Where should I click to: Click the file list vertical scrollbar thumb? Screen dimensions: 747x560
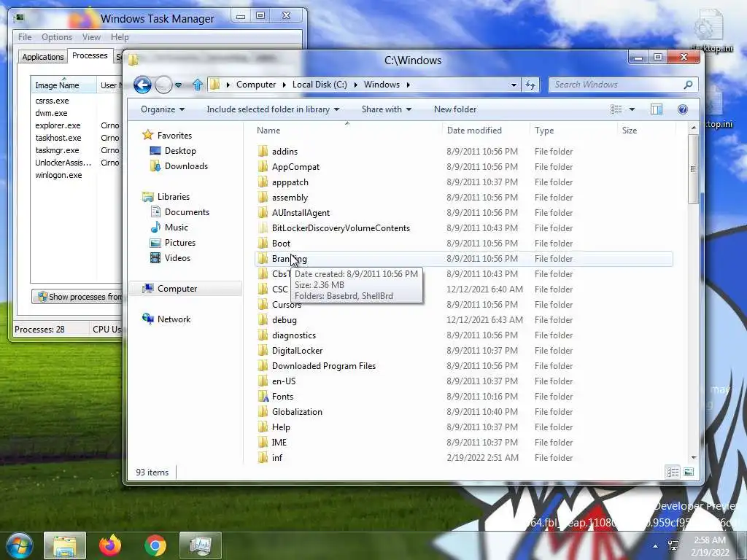point(693,169)
